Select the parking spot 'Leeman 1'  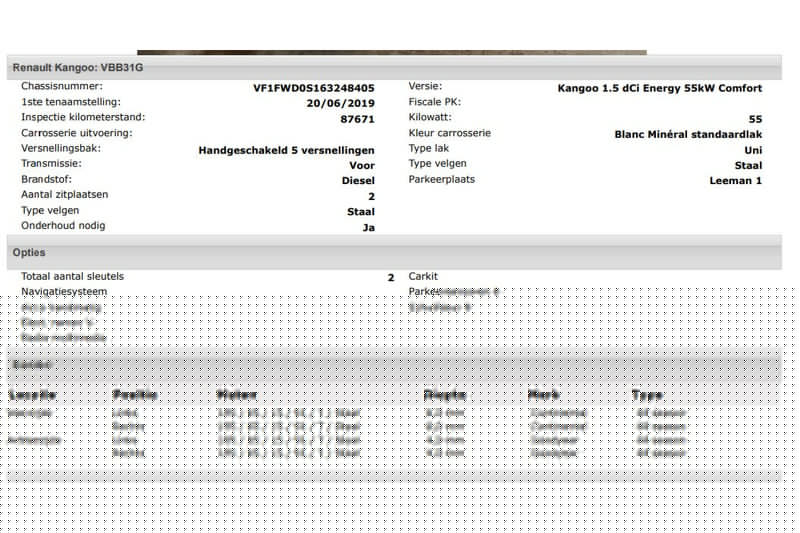click(x=735, y=181)
